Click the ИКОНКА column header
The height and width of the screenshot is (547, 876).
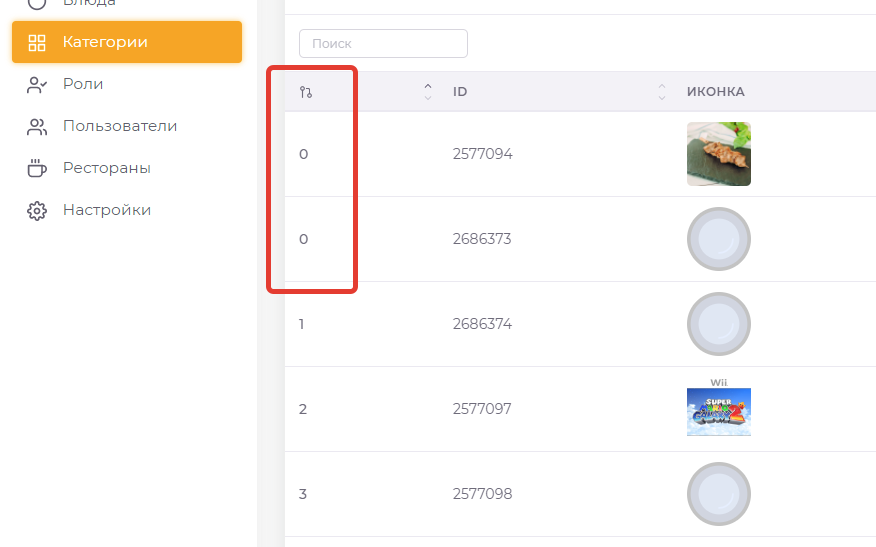(x=715, y=92)
